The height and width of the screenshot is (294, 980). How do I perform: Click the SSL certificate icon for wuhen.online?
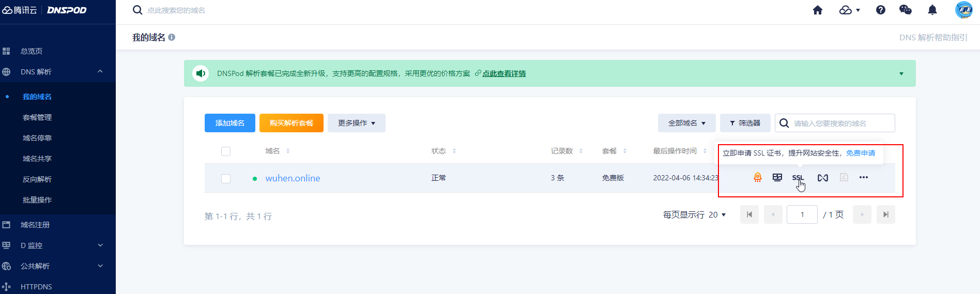(798, 178)
